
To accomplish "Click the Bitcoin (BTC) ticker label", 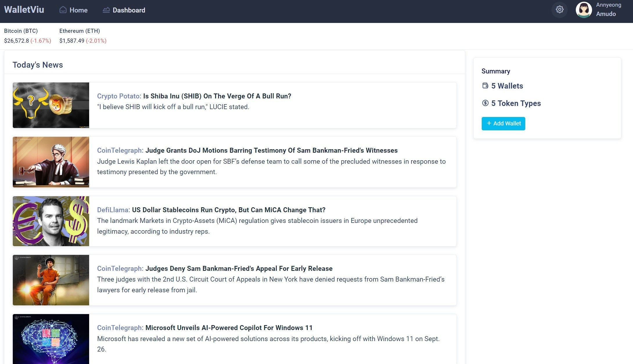I will 21,31.
